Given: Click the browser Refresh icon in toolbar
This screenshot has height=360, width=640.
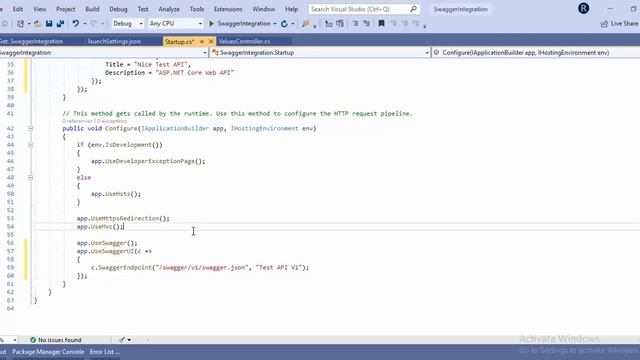Looking at the screenshot, I should (284, 24).
